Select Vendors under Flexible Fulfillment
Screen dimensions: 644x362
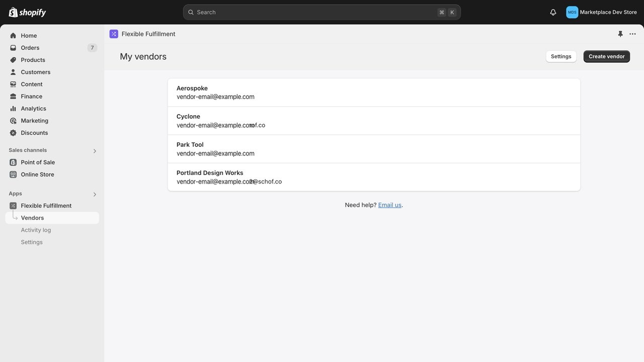[x=32, y=218]
